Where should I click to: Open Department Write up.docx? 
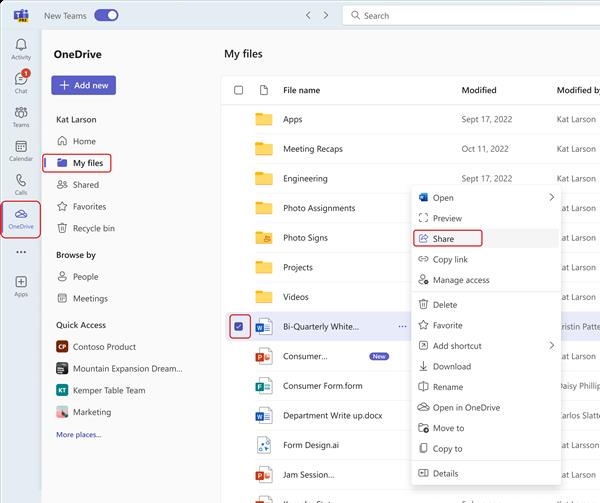(x=333, y=415)
